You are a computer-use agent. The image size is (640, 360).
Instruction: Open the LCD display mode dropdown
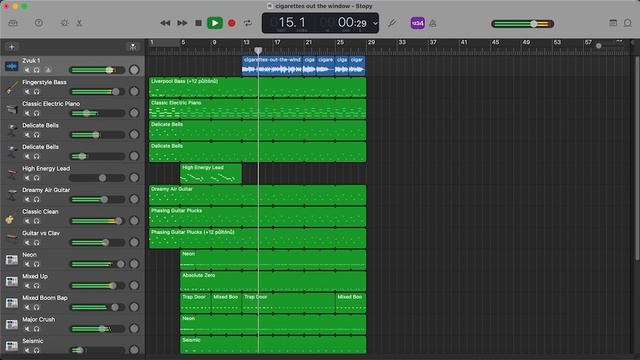(x=375, y=24)
